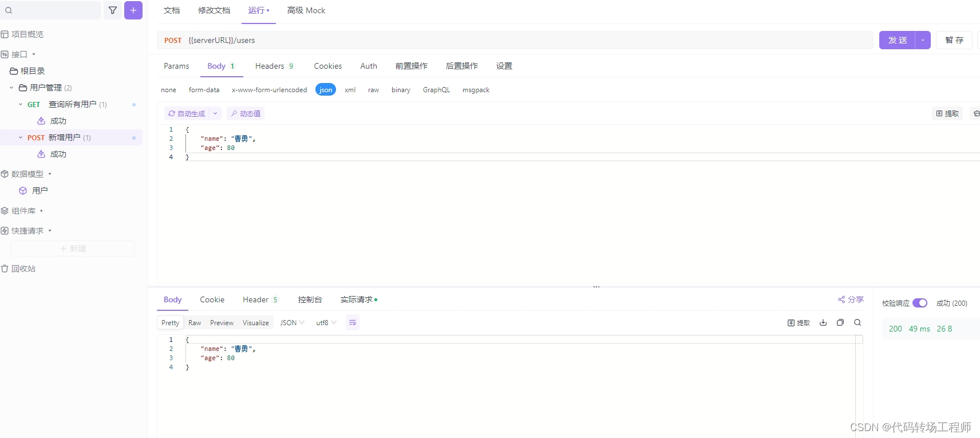This screenshot has height=438, width=980.
Task: Click the 回收站 trash icon
Action: point(5,269)
